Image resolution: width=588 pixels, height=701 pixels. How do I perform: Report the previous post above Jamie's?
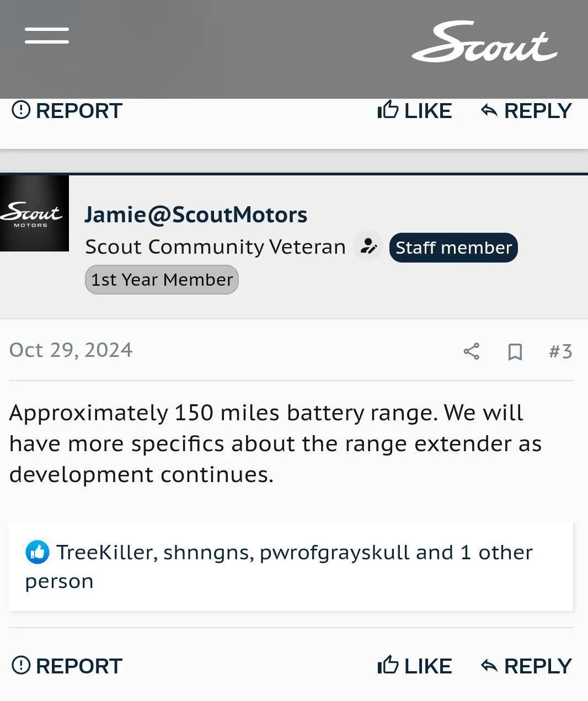[x=67, y=111]
